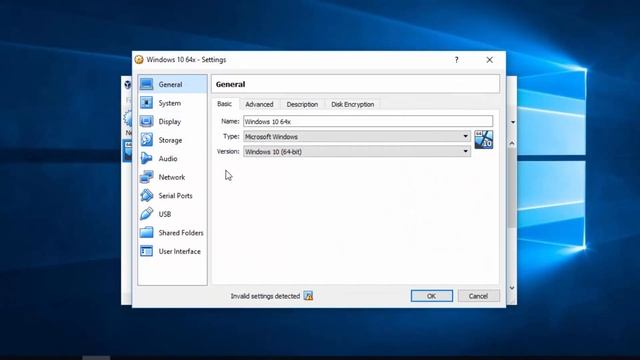Viewport: 640px width, 360px height.
Task: Switch to the Basic tab
Action: tap(224, 104)
